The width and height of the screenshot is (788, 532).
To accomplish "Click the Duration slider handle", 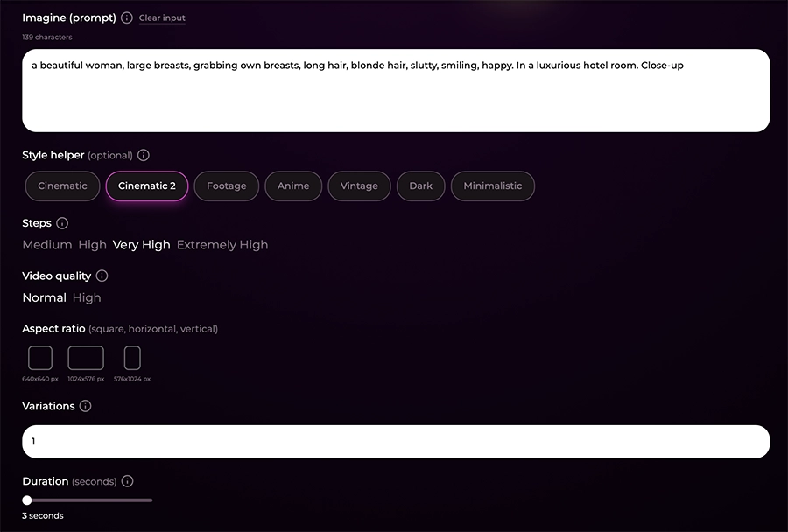I will (27, 500).
